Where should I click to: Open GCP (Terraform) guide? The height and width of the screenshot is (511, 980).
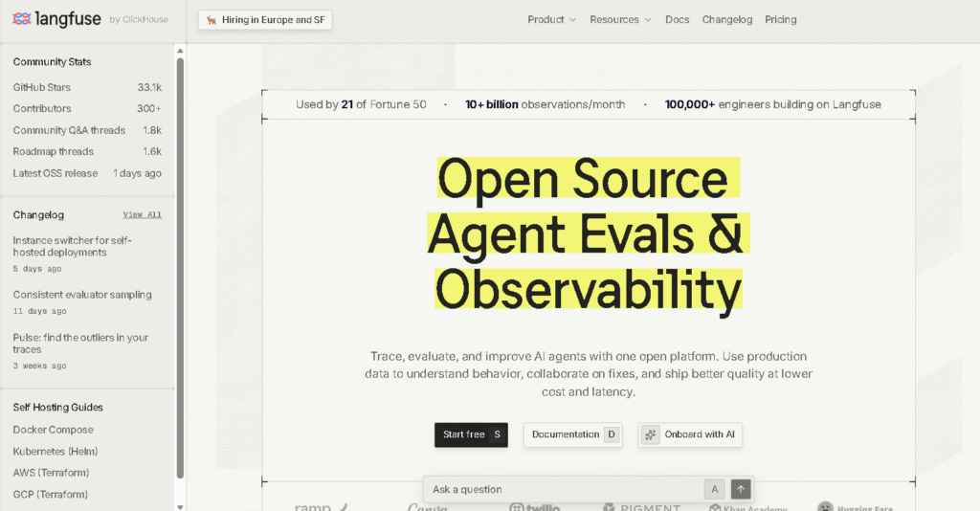click(50, 494)
